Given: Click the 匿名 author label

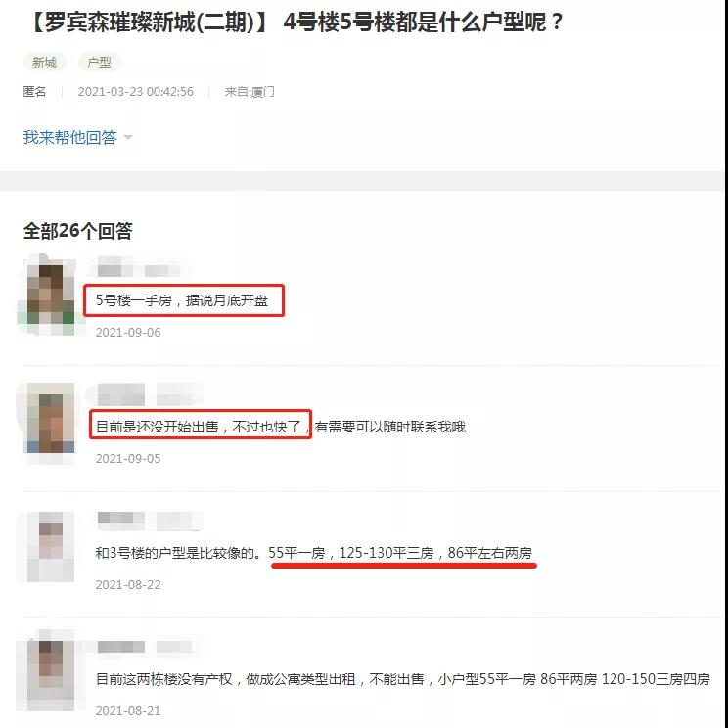Looking at the screenshot, I should click(35, 91).
